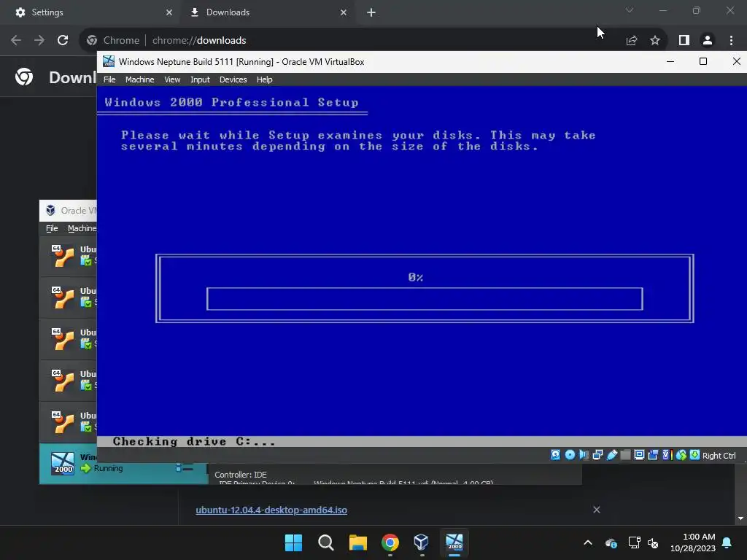Click the hard disk activity status icon
747x560 pixels.
pos(555,455)
